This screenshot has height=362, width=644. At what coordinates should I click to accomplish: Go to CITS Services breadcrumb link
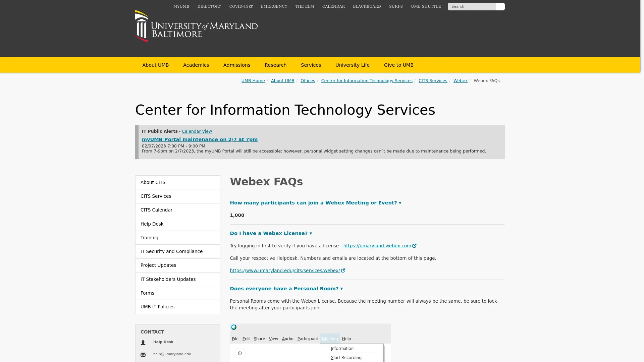(x=433, y=81)
